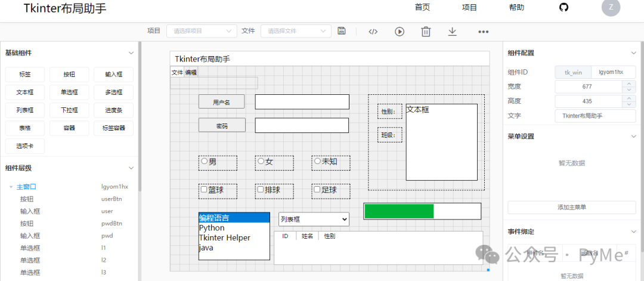Open the GitHub icon link
The height and width of the screenshot is (281, 644).
[563, 8]
